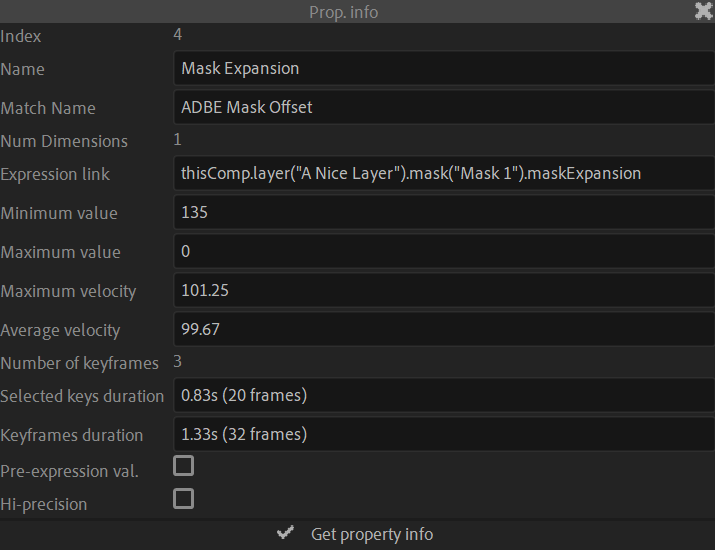
Task: Click the Hi-precision label text
Action: coord(44,504)
